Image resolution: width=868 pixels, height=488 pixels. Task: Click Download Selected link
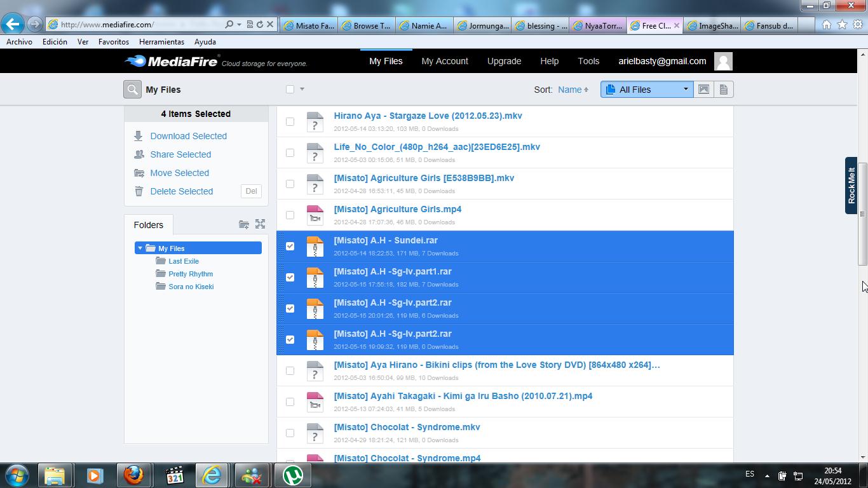pos(188,136)
